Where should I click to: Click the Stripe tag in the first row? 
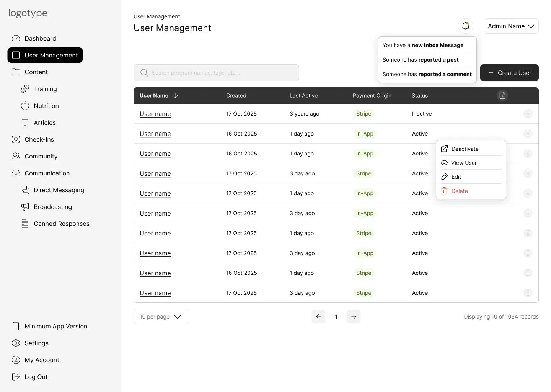click(x=364, y=114)
